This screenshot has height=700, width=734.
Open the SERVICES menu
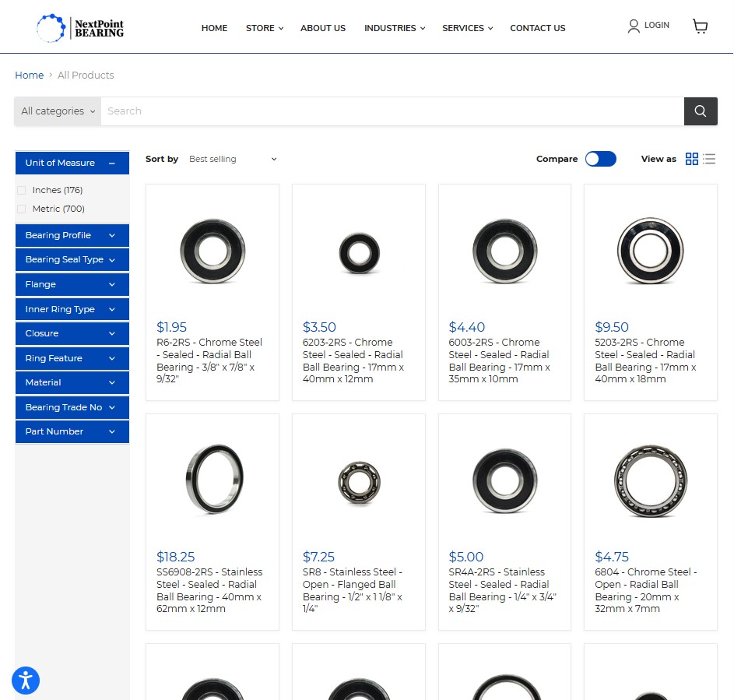[x=467, y=28]
